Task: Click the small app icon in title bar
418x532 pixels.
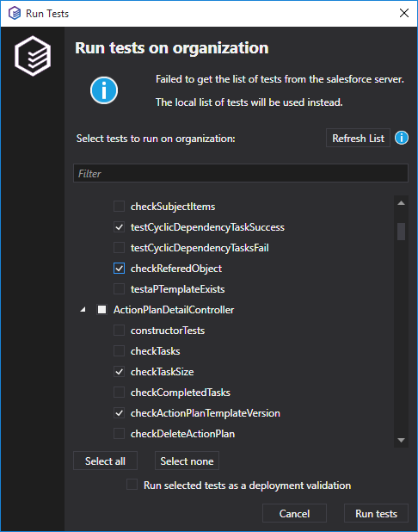Action: coord(15,14)
